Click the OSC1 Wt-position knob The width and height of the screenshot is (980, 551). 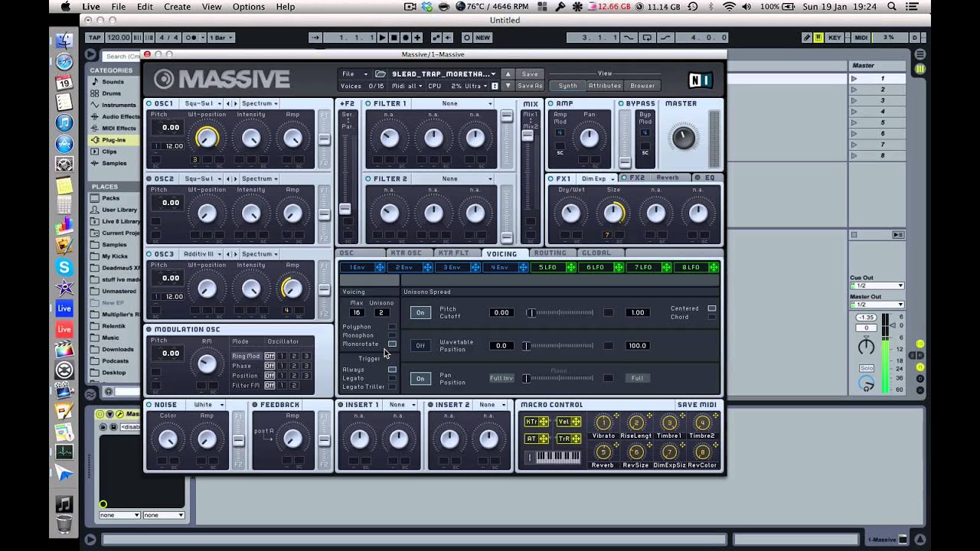click(207, 138)
